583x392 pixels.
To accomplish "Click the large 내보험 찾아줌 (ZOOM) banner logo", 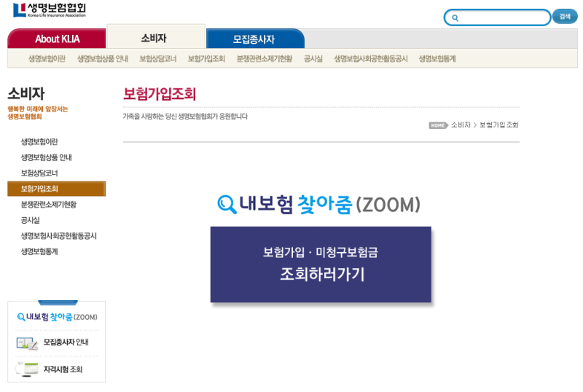I will (x=319, y=205).
